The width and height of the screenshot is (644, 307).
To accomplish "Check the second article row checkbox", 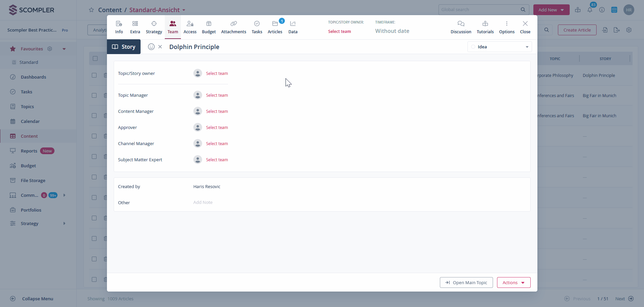I will (x=94, y=95).
